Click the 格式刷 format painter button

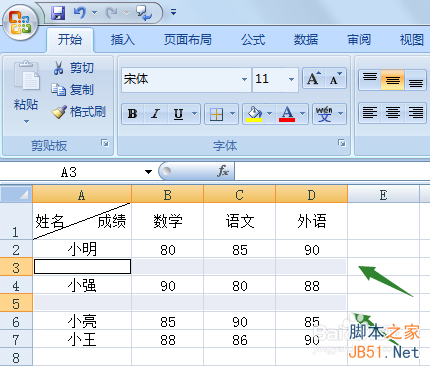point(79,112)
